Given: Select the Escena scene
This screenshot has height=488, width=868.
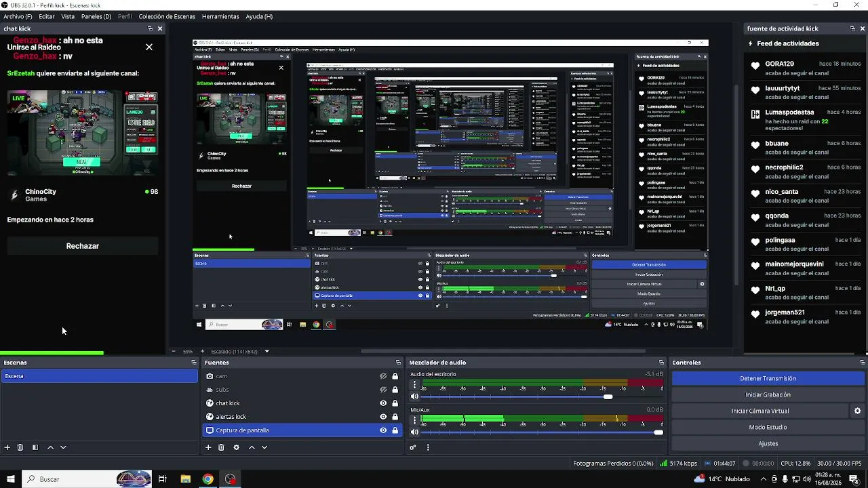Looking at the screenshot, I should point(99,376).
